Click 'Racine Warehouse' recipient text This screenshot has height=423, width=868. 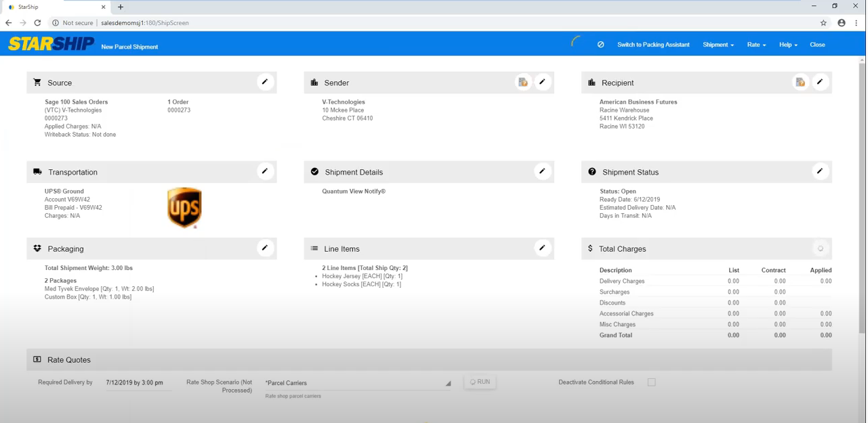coord(624,110)
